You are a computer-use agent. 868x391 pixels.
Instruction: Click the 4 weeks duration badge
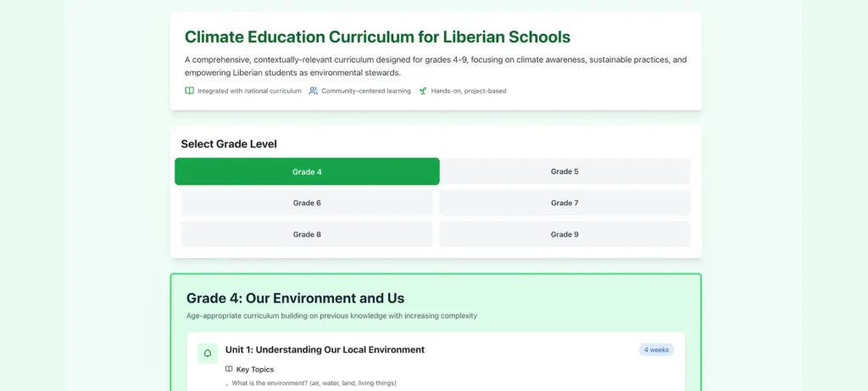[x=656, y=349]
